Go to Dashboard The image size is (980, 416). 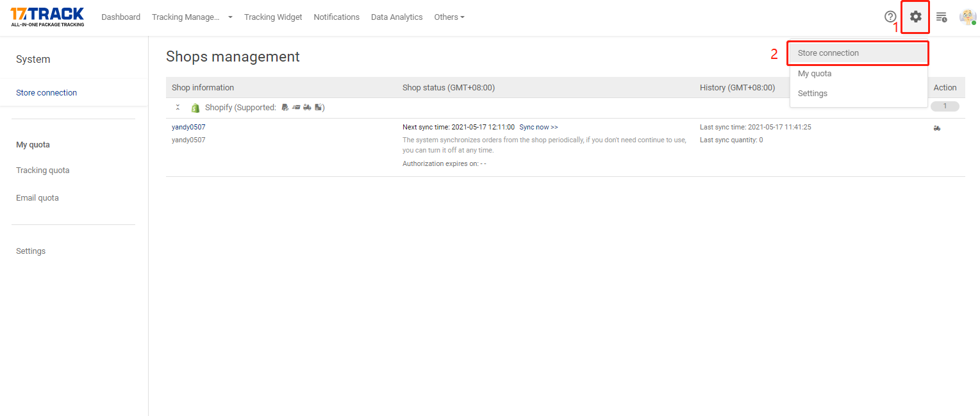point(120,17)
